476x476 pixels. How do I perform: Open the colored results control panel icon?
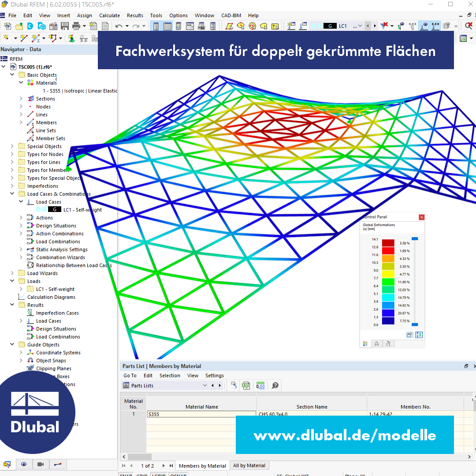[178, 26]
